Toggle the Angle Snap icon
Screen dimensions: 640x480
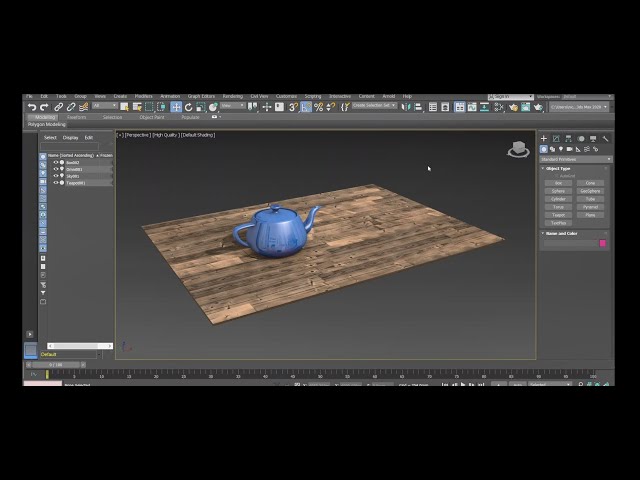click(306, 107)
